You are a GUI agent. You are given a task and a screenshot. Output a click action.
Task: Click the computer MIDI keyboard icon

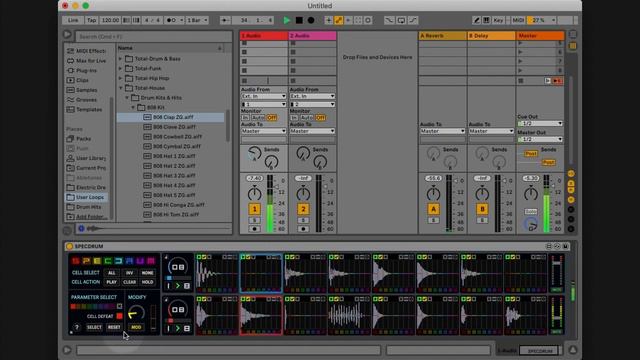[x=486, y=20]
